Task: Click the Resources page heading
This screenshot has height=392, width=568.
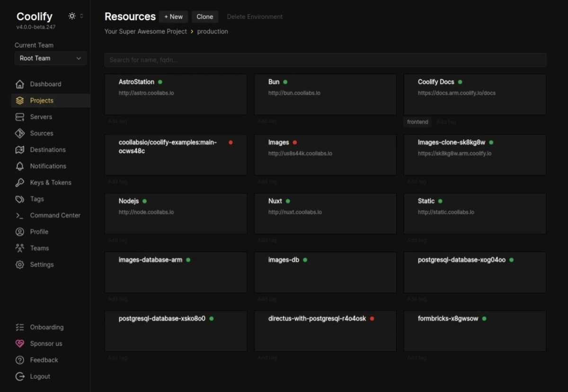Action: [130, 17]
